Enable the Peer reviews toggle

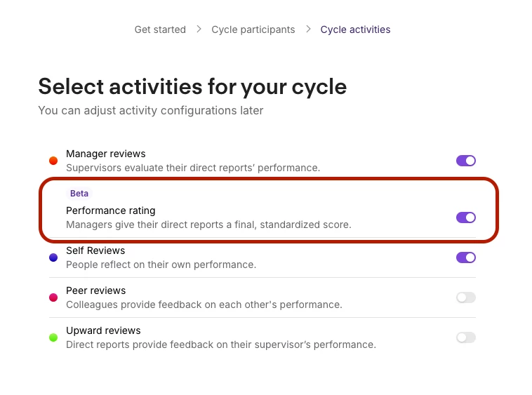pos(466,297)
